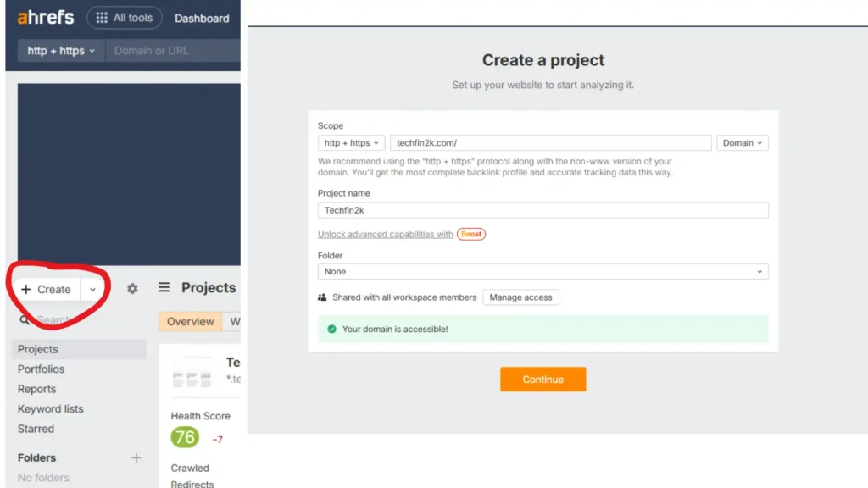Open the All tools grid menu
The height and width of the screenshot is (488, 868).
(x=124, y=18)
